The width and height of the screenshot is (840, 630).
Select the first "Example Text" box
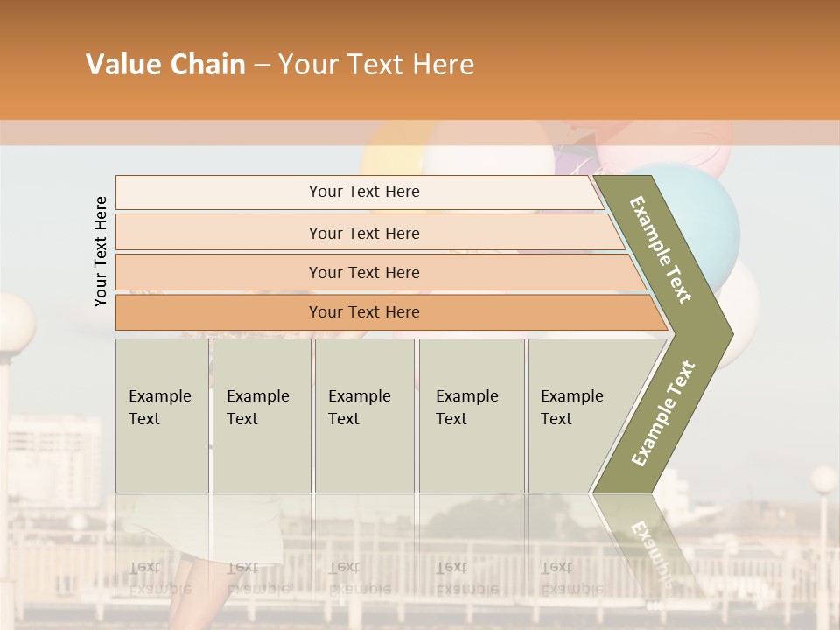pos(162,416)
